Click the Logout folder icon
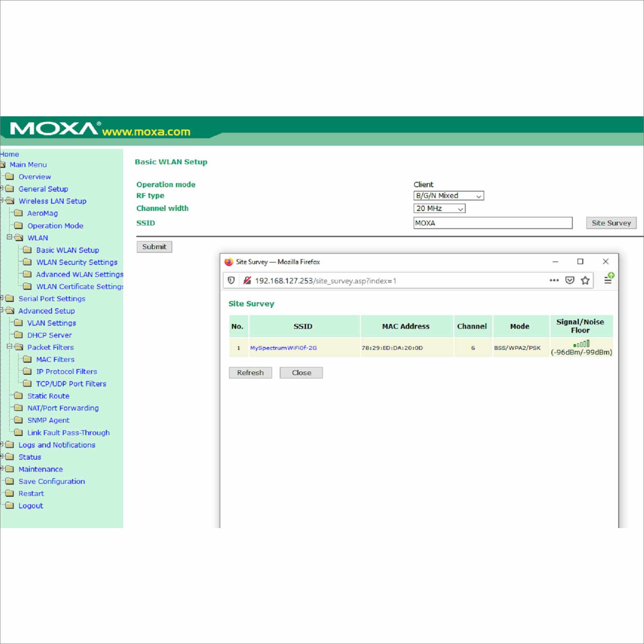The image size is (644, 644). (10, 505)
